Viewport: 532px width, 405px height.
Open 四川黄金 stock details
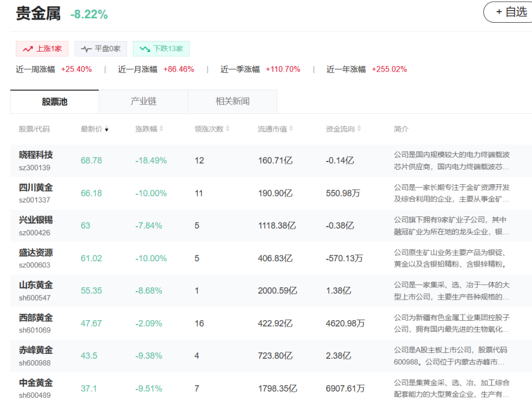pos(36,188)
